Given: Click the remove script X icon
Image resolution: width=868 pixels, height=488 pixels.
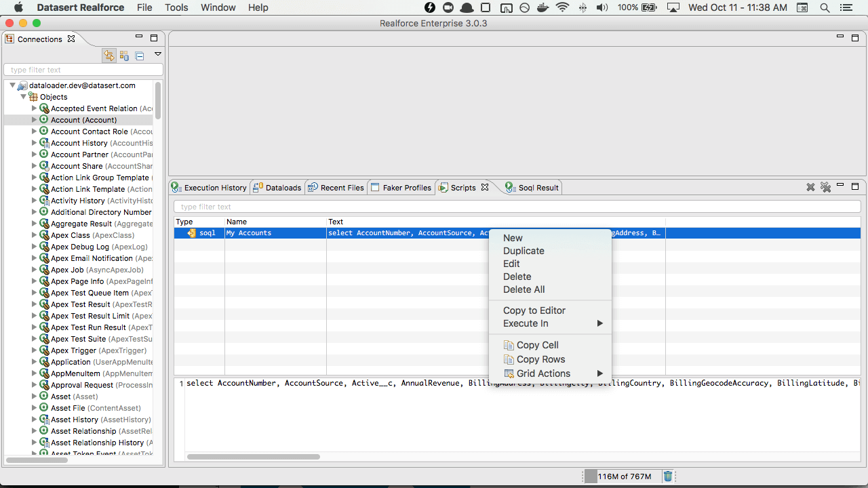Looking at the screenshot, I should [810, 187].
